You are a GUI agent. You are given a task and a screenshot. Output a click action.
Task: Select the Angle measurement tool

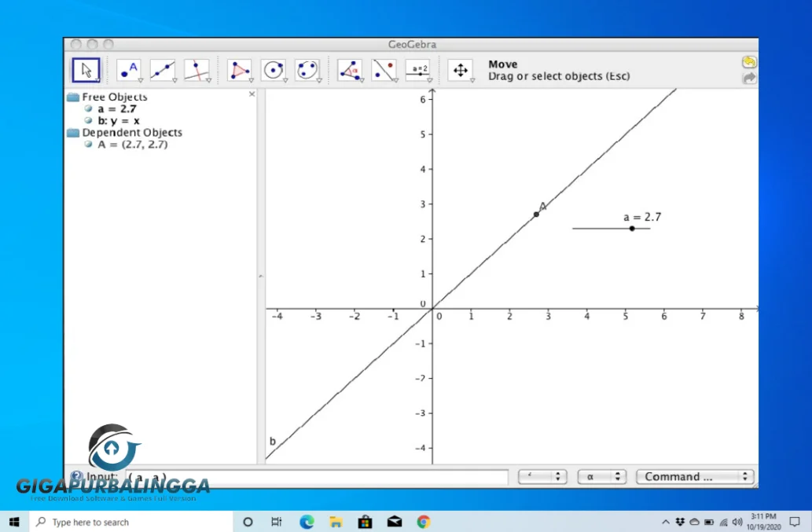pyautogui.click(x=349, y=70)
